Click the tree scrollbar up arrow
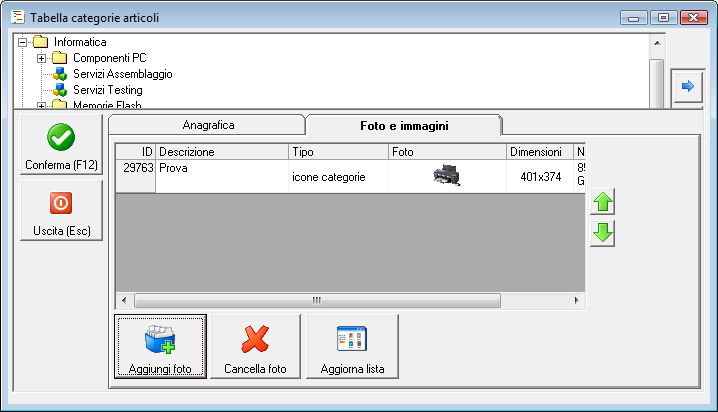Screen dimensions: 718x412 pos(657,43)
